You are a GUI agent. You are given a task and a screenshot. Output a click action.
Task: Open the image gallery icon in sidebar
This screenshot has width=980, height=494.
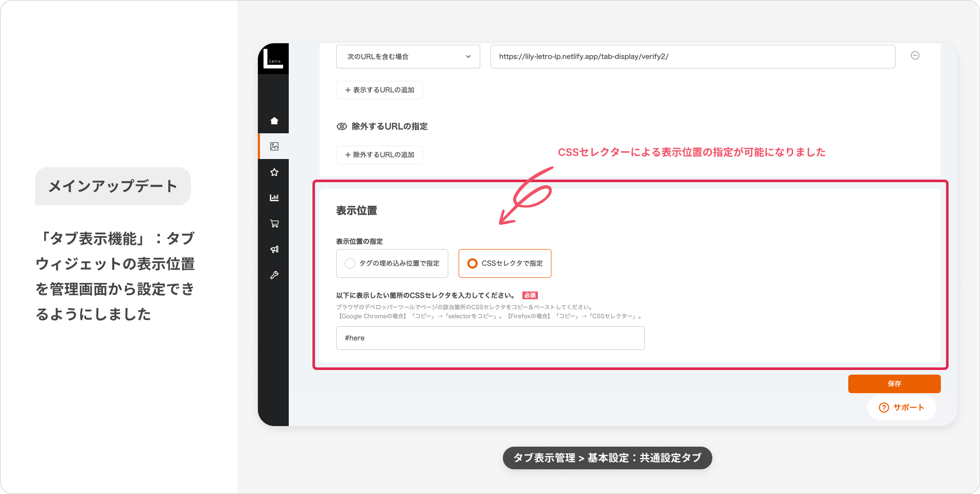274,147
